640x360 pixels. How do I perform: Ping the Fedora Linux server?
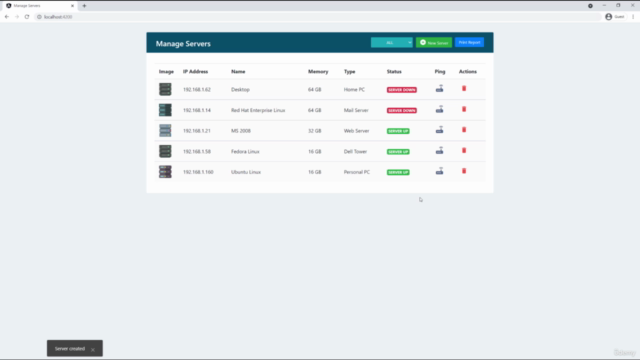(439, 151)
